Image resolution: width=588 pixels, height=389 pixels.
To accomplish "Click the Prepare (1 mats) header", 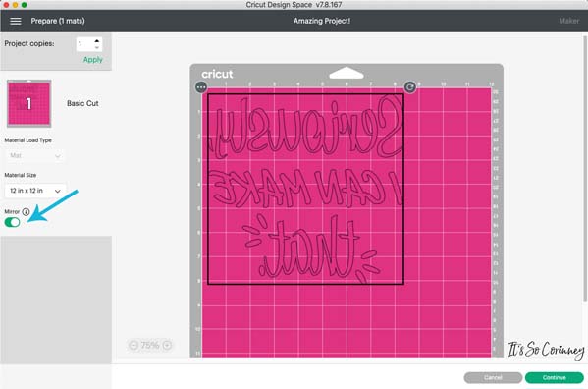I will coord(58,21).
